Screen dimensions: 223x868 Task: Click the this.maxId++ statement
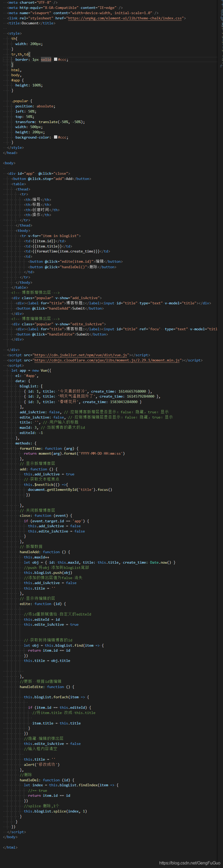click(x=36, y=557)
